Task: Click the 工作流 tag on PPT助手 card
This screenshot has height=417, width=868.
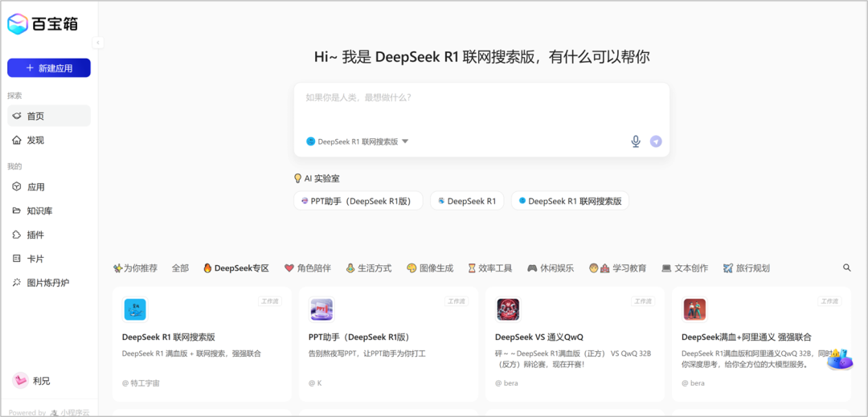Action: click(x=457, y=301)
